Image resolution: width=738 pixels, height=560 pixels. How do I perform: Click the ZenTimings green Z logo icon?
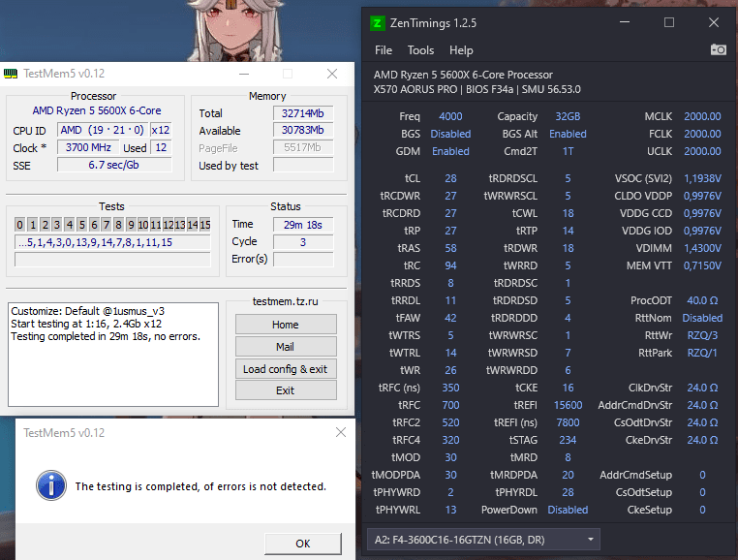(378, 23)
